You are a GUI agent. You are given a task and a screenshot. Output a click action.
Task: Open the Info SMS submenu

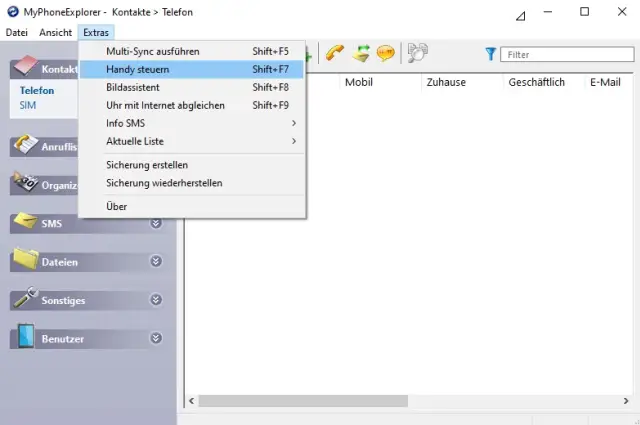click(x=192, y=123)
